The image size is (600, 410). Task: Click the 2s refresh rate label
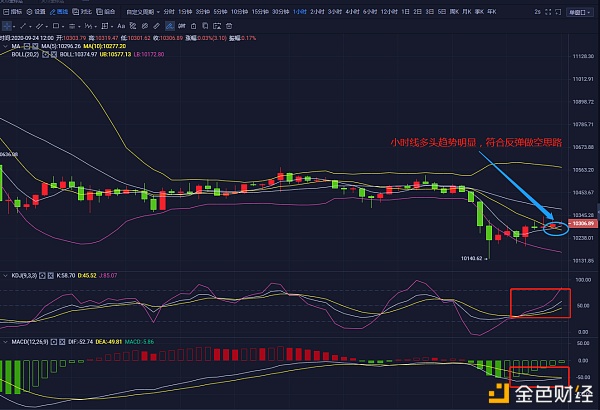pyautogui.click(x=538, y=12)
